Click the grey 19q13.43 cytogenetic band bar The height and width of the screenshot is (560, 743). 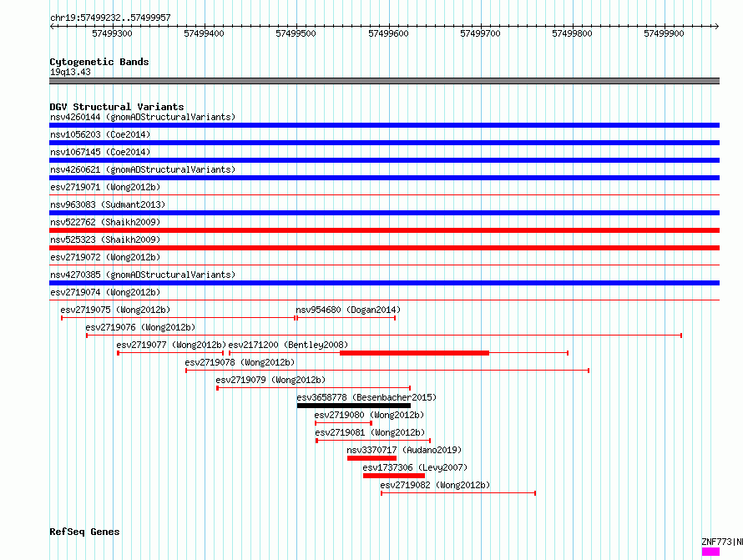pos(384,81)
